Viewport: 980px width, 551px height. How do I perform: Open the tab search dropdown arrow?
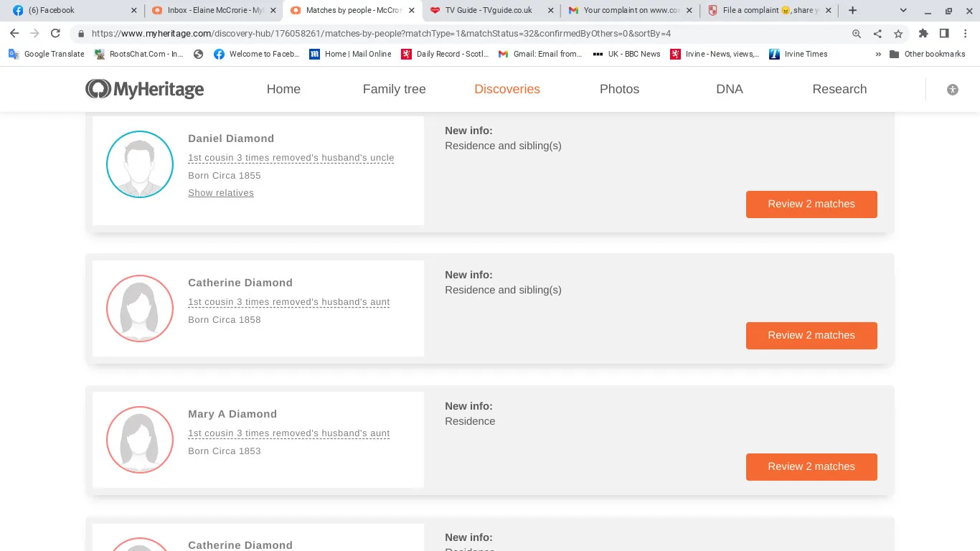click(903, 11)
